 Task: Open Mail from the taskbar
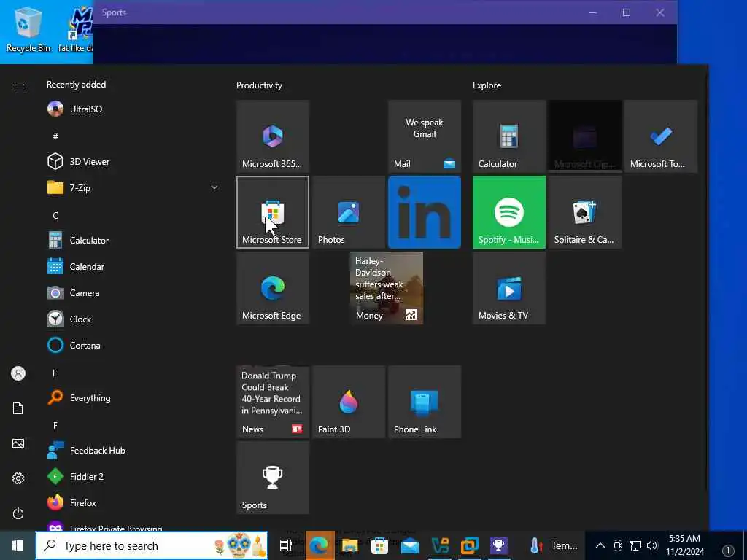click(x=410, y=545)
